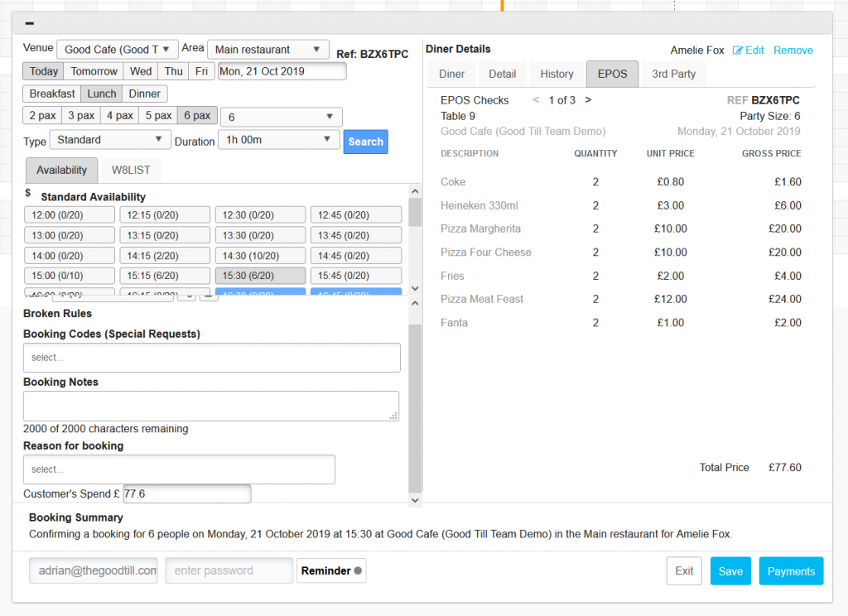Select 4 pax party size
Viewport: 848px width, 616px height.
pos(119,115)
